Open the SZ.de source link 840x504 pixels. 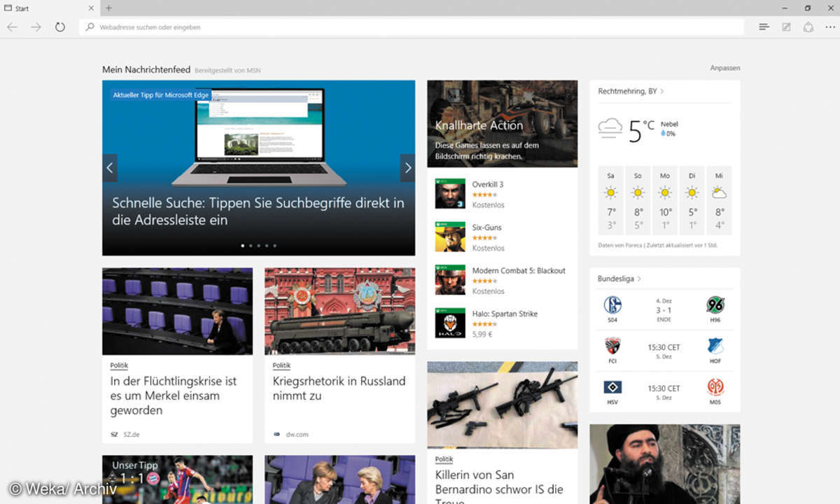coord(125,434)
